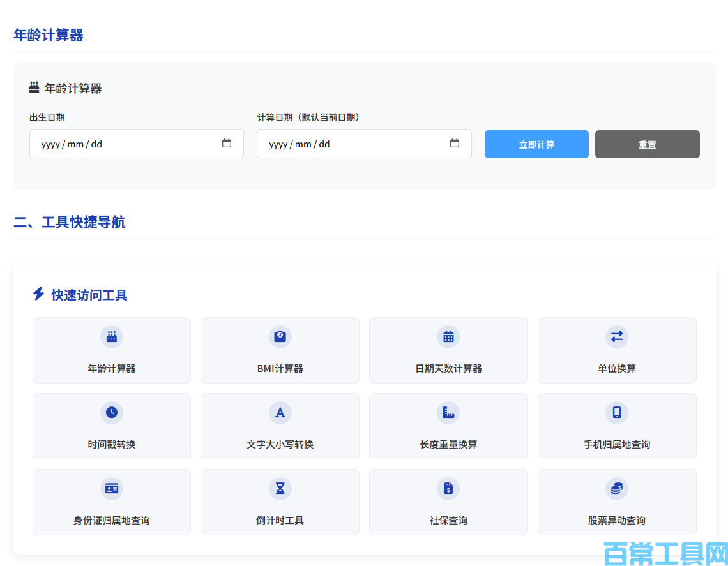
Task: Click the letter A icon above 文字大小写转换
Action: pos(280,412)
